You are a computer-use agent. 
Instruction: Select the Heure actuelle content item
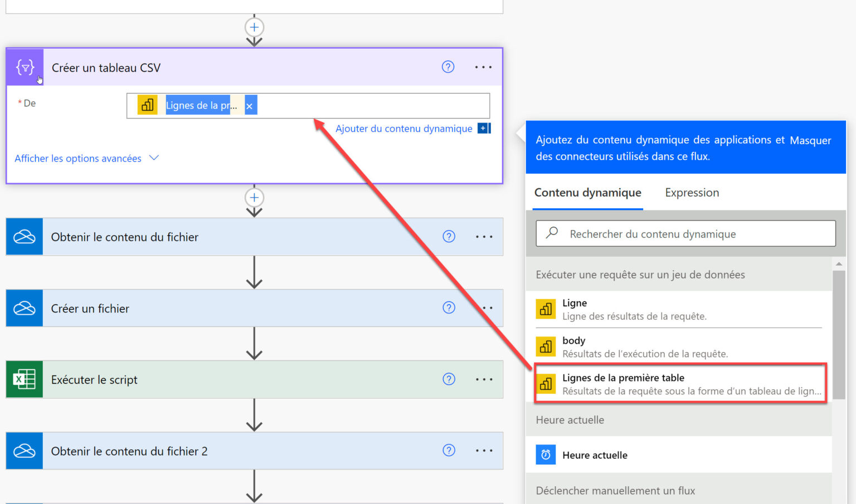(x=595, y=454)
